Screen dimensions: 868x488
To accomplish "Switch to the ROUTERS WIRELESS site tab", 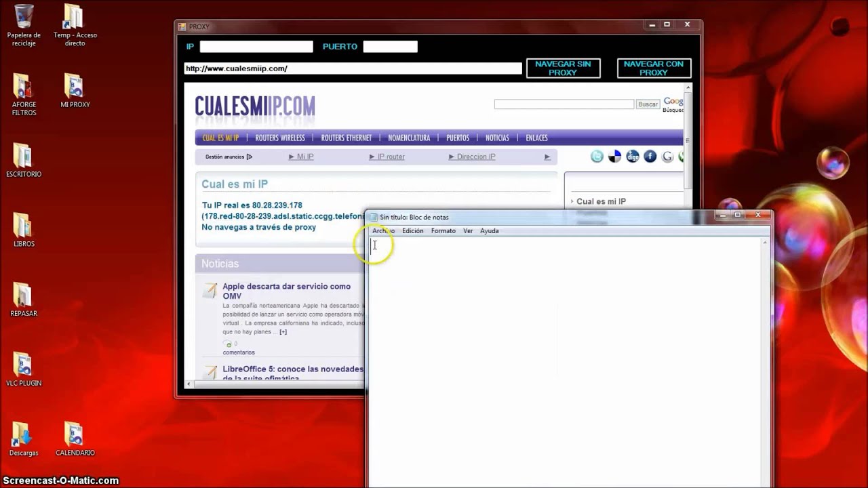I will 280,138.
